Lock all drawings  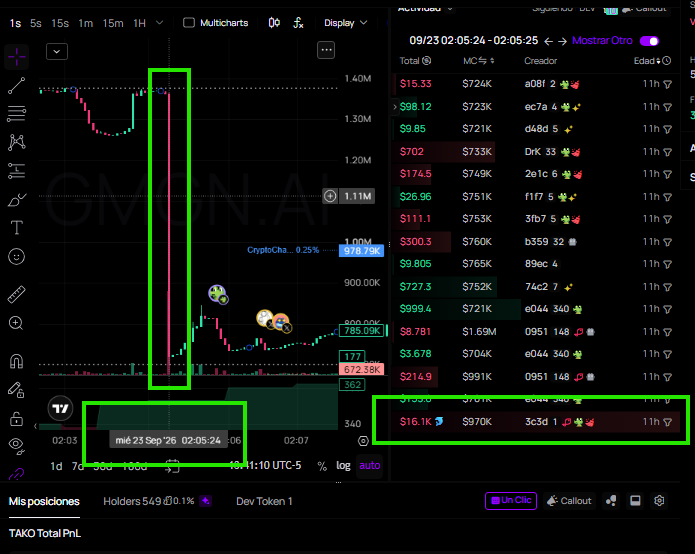pyautogui.click(x=16, y=418)
